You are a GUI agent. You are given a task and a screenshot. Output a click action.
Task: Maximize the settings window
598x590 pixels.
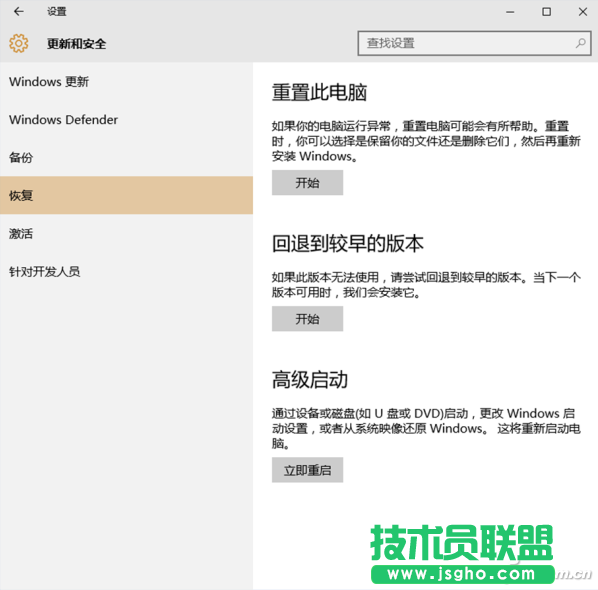tap(546, 12)
